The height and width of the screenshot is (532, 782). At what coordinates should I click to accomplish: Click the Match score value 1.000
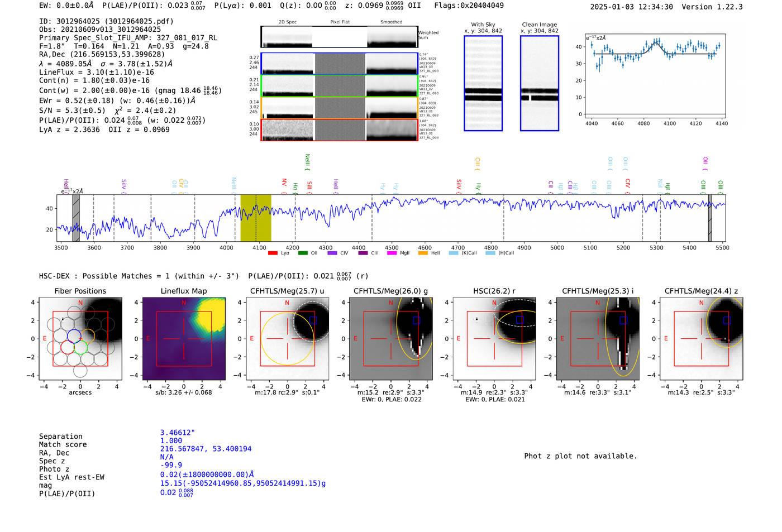[x=171, y=440]
